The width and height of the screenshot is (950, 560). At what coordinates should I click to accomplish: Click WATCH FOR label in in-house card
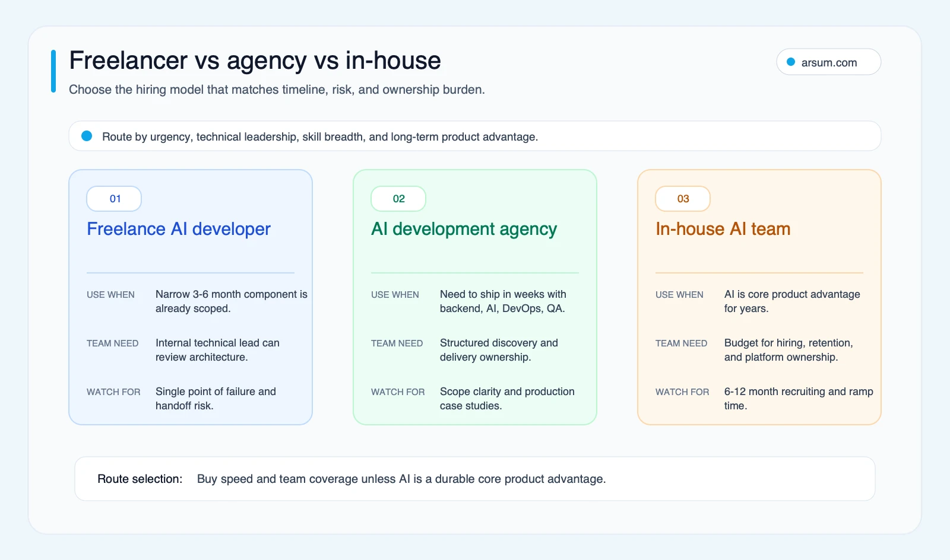click(682, 392)
